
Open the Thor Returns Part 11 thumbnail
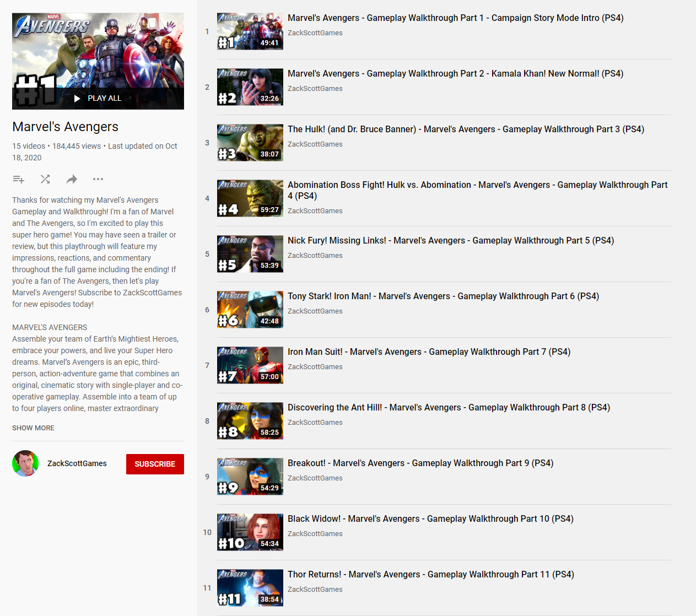click(x=250, y=588)
